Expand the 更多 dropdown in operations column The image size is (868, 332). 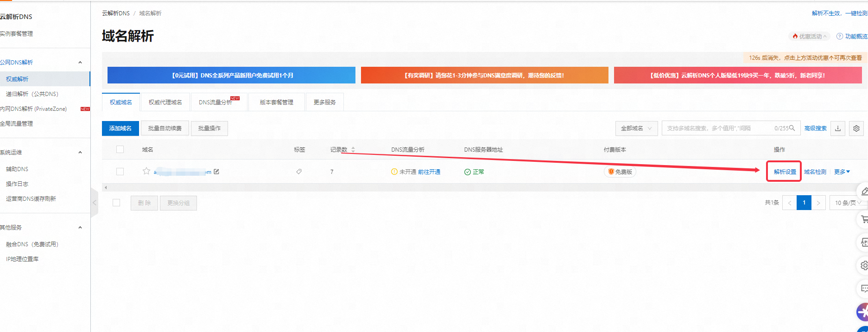(x=842, y=172)
